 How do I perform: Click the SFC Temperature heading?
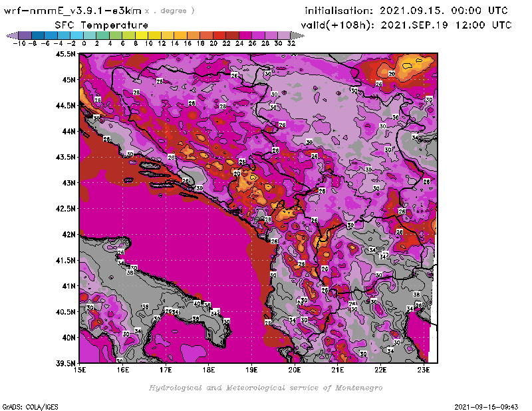[x=102, y=25]
